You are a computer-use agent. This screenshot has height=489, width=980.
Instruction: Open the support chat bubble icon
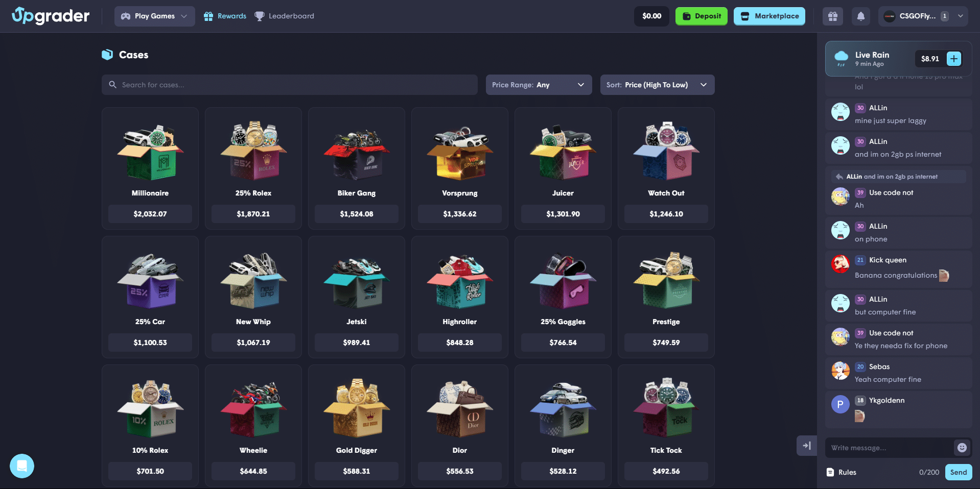tap(22, 466)
